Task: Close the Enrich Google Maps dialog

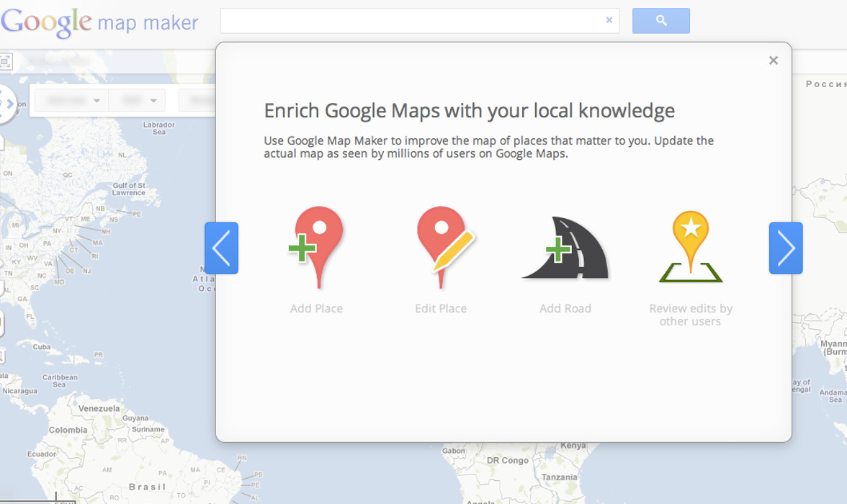Action: (774, 60)
